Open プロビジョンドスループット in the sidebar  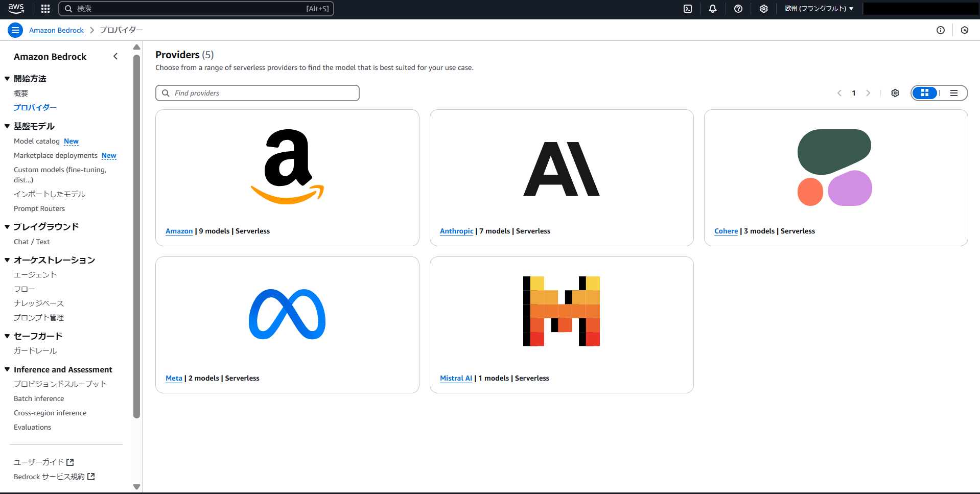[x=60, y=384]
